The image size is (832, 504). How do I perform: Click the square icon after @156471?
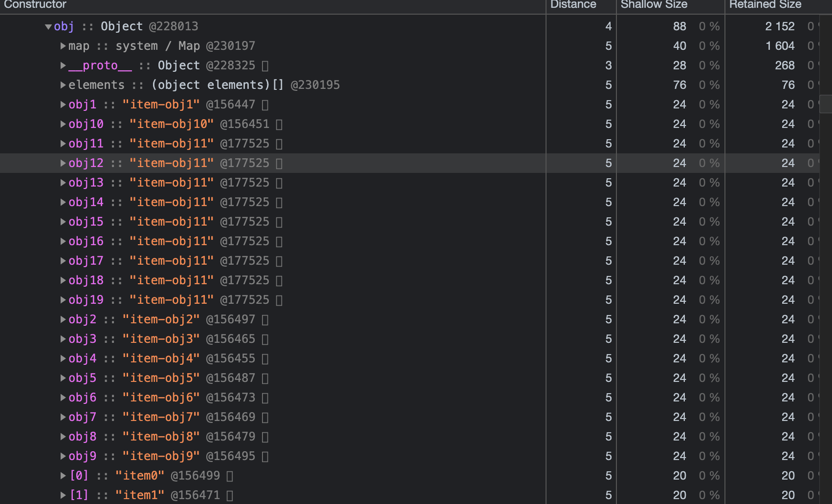click(230, 495)
